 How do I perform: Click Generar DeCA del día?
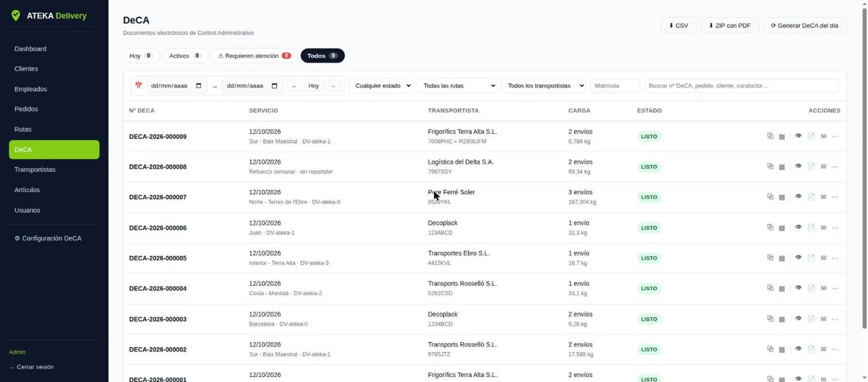[x=804, y=25]
